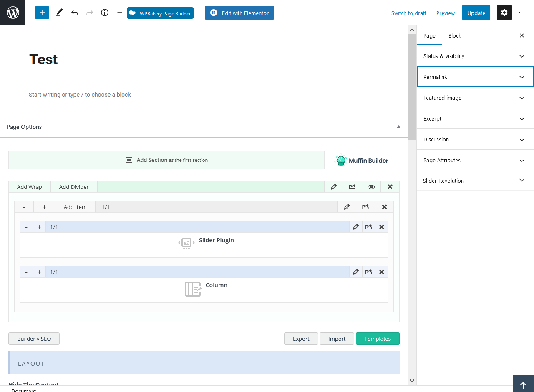
Task: Decrease the wrap size with minus
Action: pyautogui.click(x=24, y=207)
